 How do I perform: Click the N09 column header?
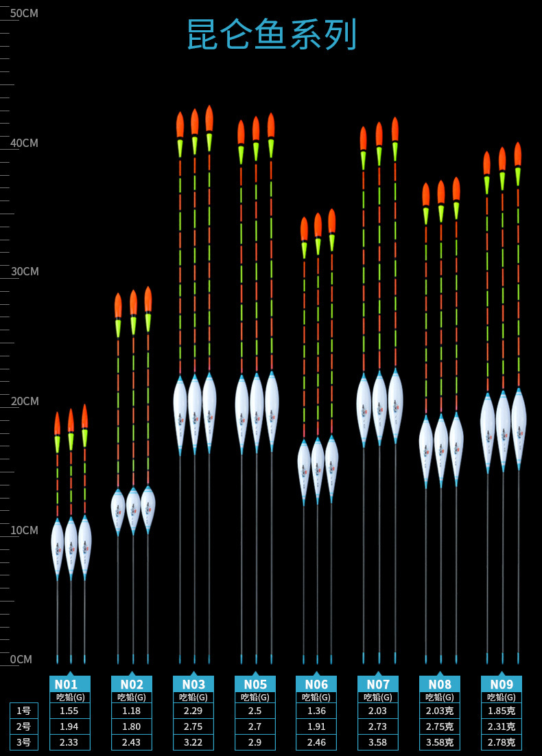click(x=501, y=684)
